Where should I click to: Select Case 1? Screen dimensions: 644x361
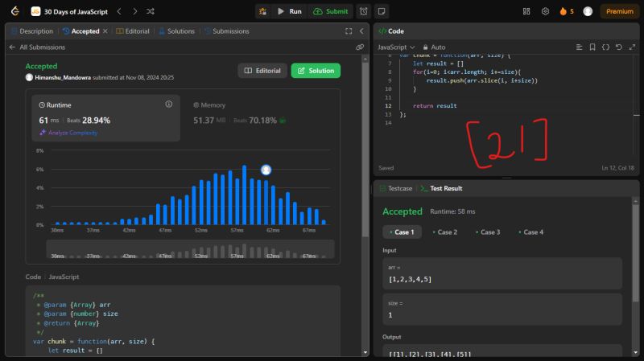coord(402,232)
